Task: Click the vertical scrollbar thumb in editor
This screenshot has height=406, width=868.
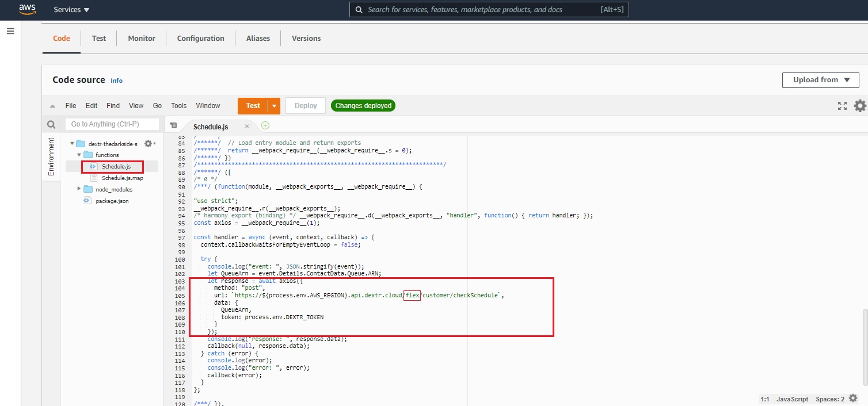Action: (x=864, y=347)
